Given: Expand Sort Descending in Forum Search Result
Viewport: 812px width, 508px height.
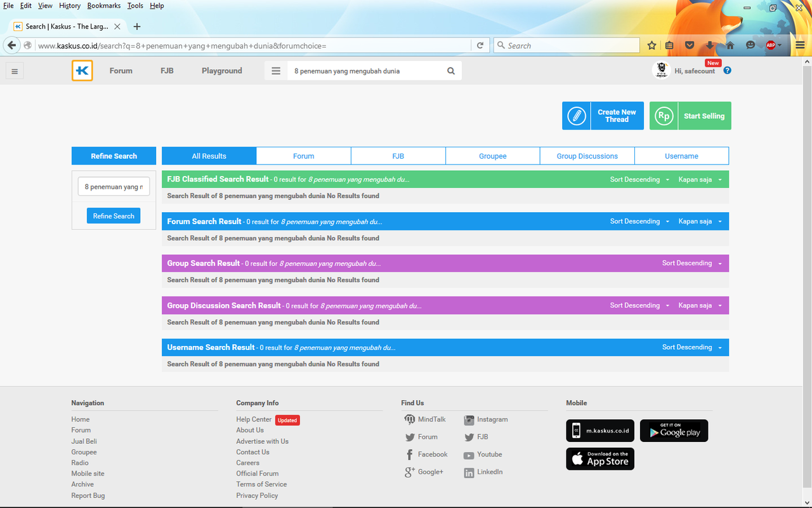Looking at the screenshot, I should click(639, 222).
